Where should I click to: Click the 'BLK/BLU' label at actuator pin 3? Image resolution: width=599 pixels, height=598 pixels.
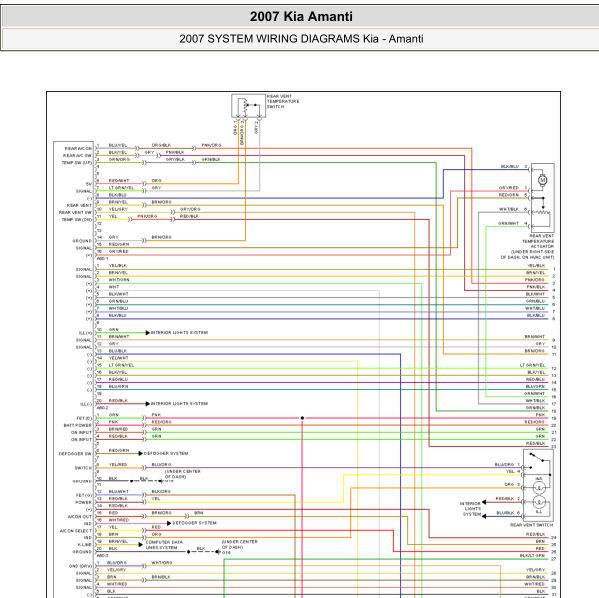tap(510, 166)
